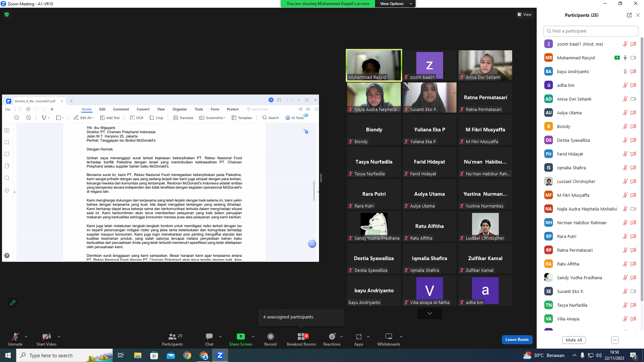Open the Reactions picker

332,339
